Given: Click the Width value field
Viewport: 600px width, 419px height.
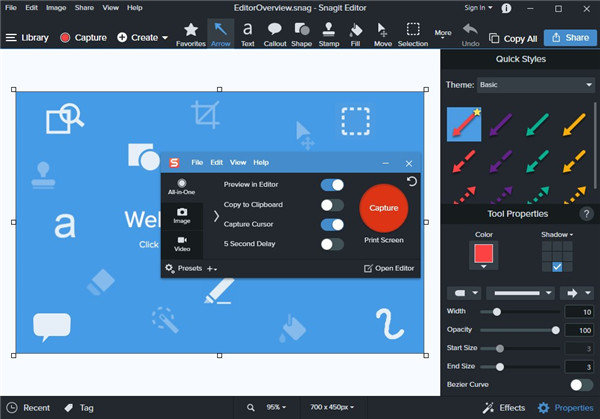Looking at the screenshot, I should coord(579,312).
